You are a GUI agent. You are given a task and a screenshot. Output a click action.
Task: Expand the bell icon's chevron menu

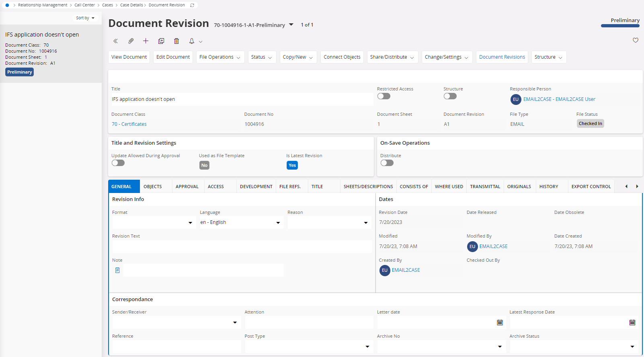[201, 41]
